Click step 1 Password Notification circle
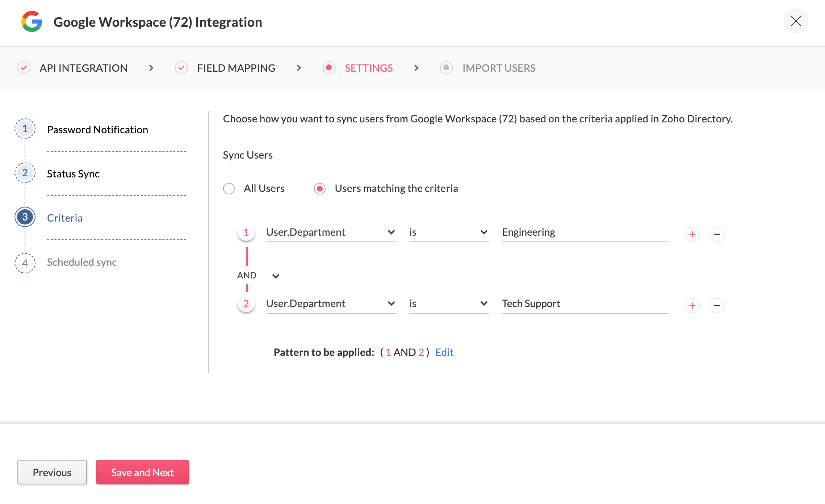Viewport: 825px width, 504px height. (25, 129)
